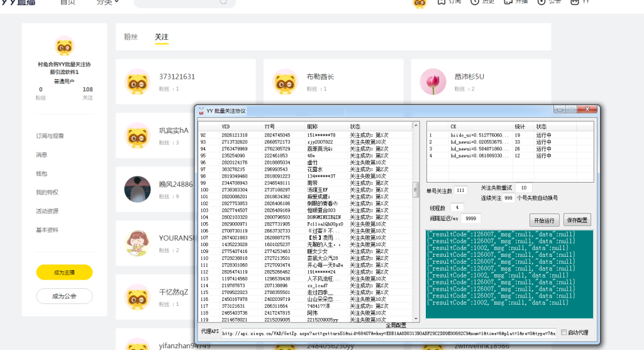The height and width of the screenshot is (350, 644).
Task: Open the avatar of user 373121631
Action: [x=137, y=82]
